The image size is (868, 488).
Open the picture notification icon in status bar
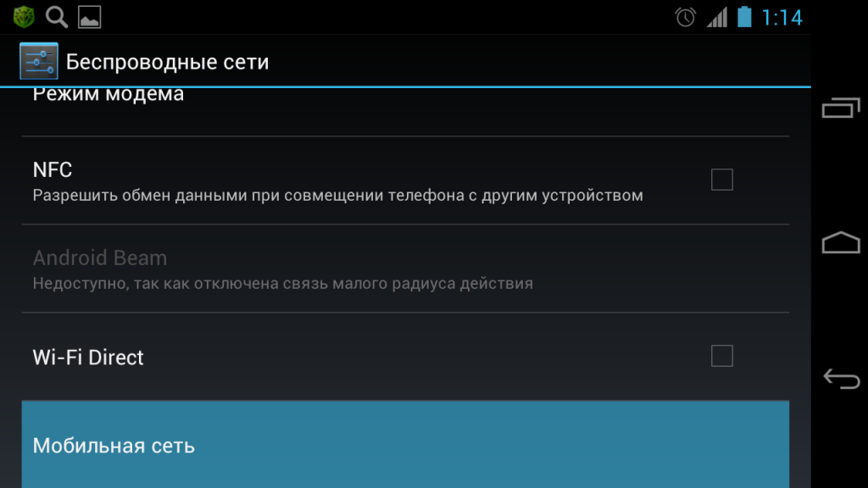pyautogui.click(x=89, y=17)
